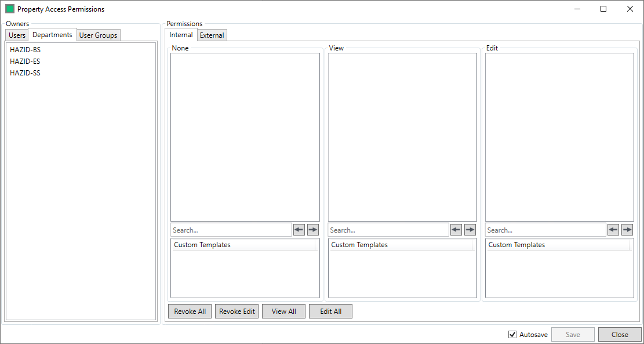Select HAZID-BS department
Viewport: 644px width, 344px height.
click(x=26, y=50)
